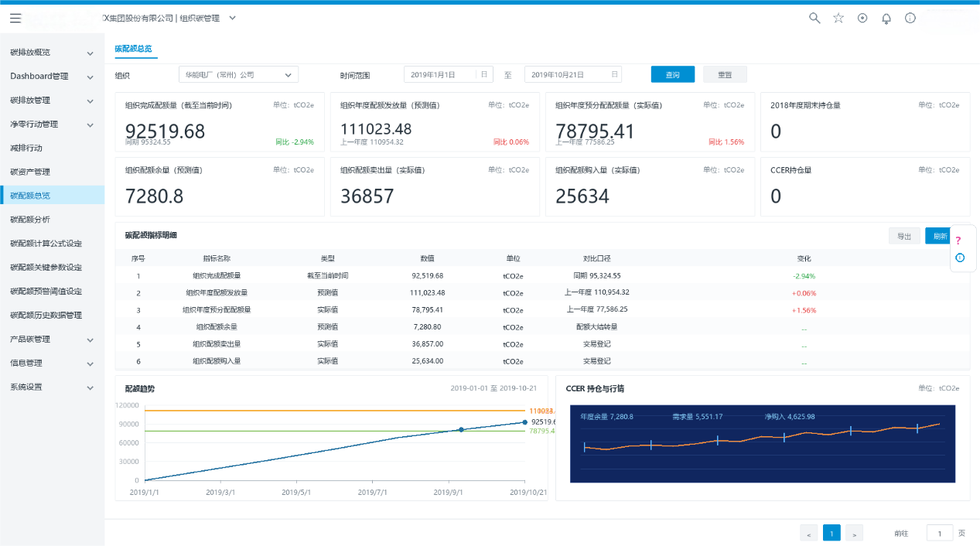Open 碳资产管理 in sidebar

[52, 172]
